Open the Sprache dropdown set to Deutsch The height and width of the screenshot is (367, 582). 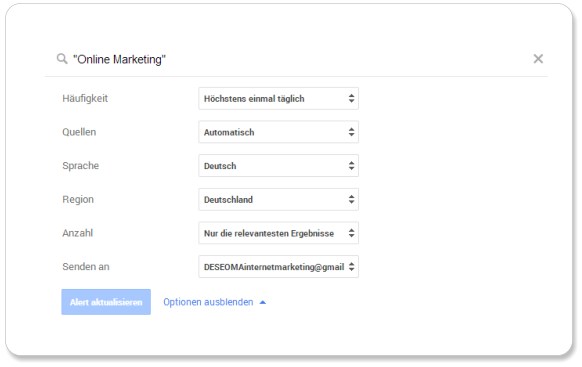(x=278, y=166)
